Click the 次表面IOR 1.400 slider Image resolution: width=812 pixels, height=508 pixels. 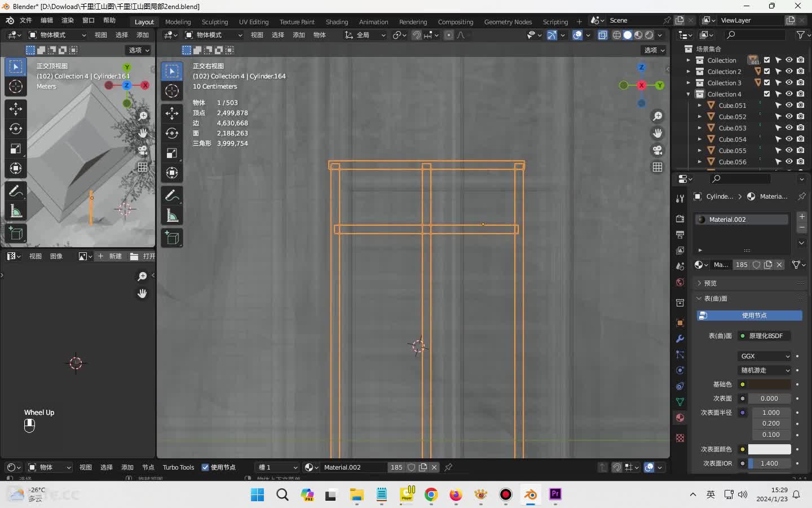pyautogui.click(x=769, y=463)
